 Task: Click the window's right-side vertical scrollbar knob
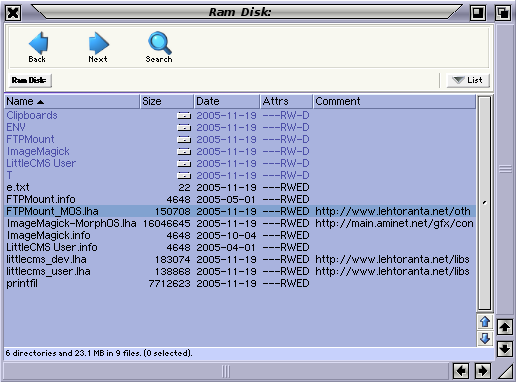click(505, 169)
